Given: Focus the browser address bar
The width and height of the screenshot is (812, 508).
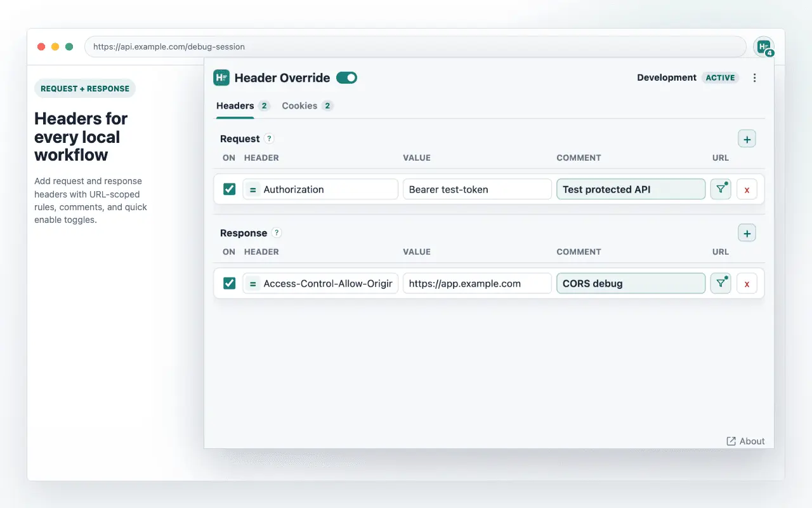Looking at the screenshot, I should 416,46.
